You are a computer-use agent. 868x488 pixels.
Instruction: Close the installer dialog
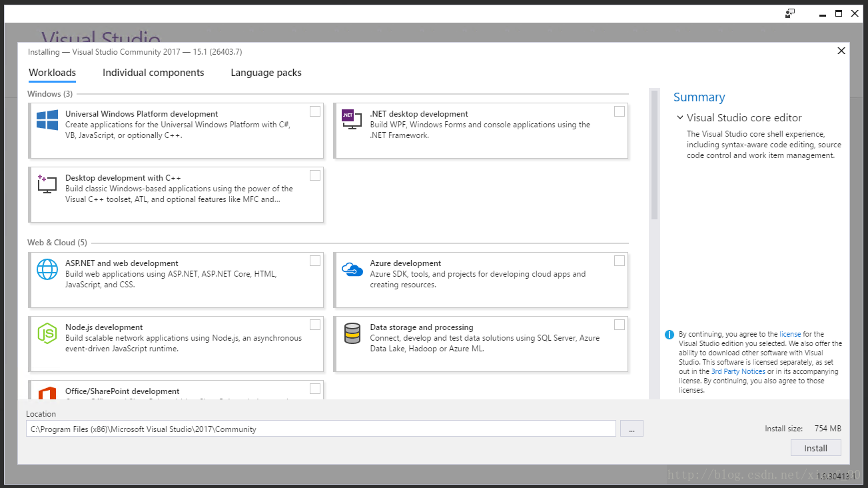pos(841,51)
